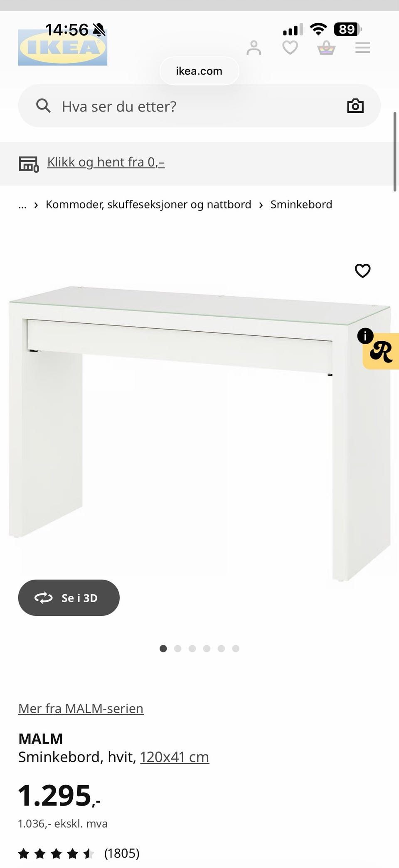The height and width of the screenshot is (868, 399).
Task: Tap the camera visual search icon
Action: tap(355, 106)
